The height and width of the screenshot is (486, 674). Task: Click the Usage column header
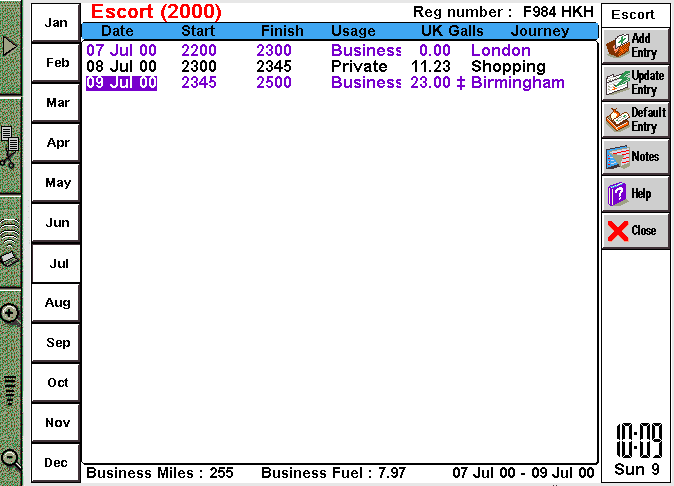click(353, 31)
